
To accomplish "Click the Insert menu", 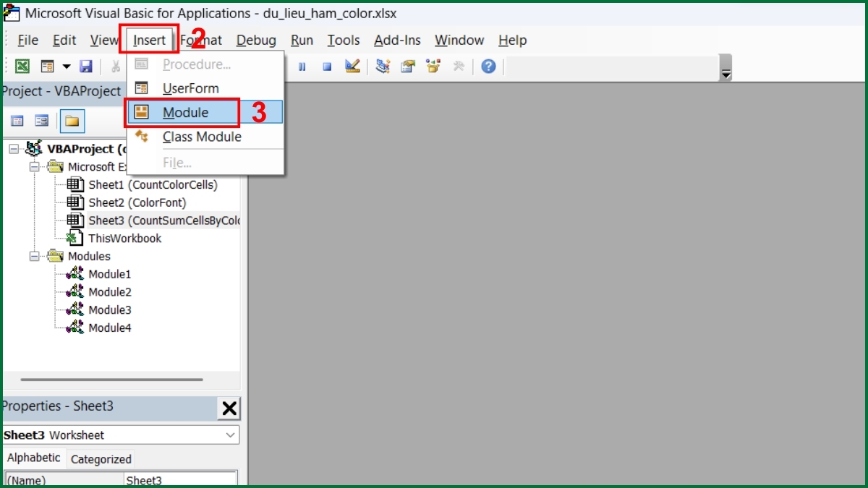I will tap(150, 40).
